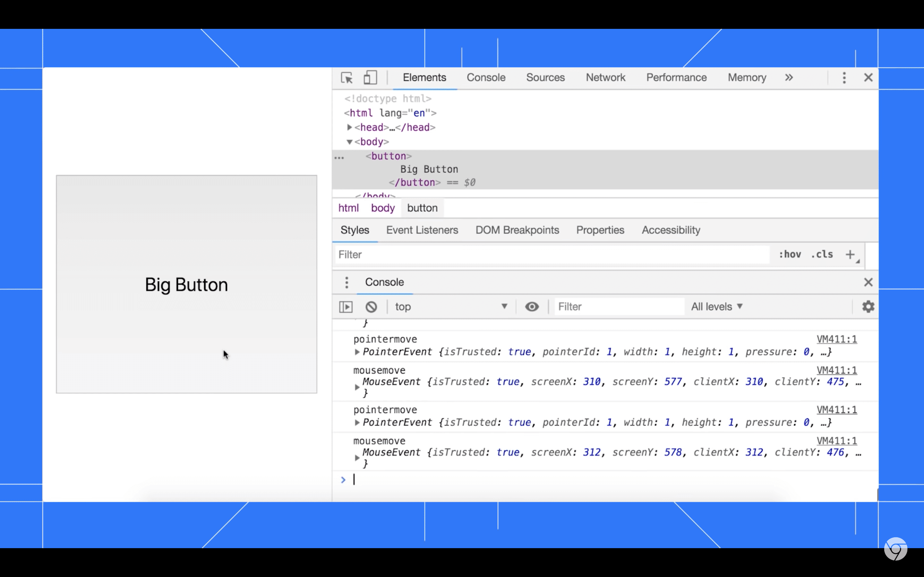Click the inspect element cursor icon
924x577 pixels.
point(346,78)
